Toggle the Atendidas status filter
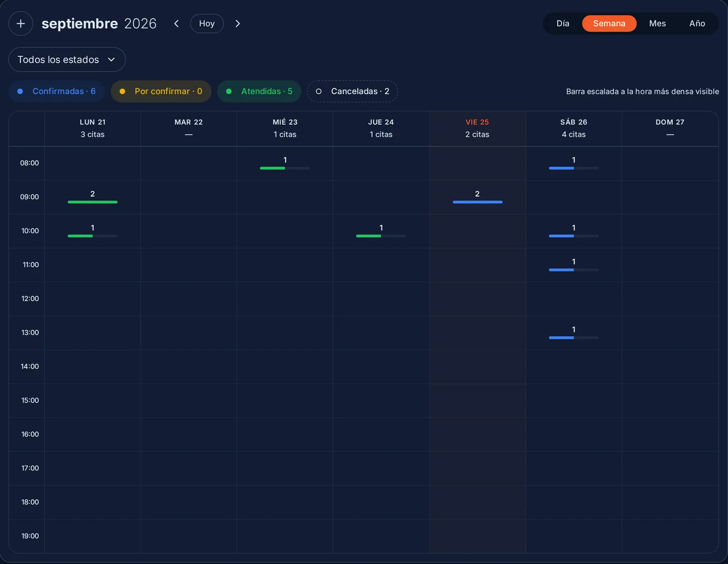The image size is (728, 564). [259, 91]
